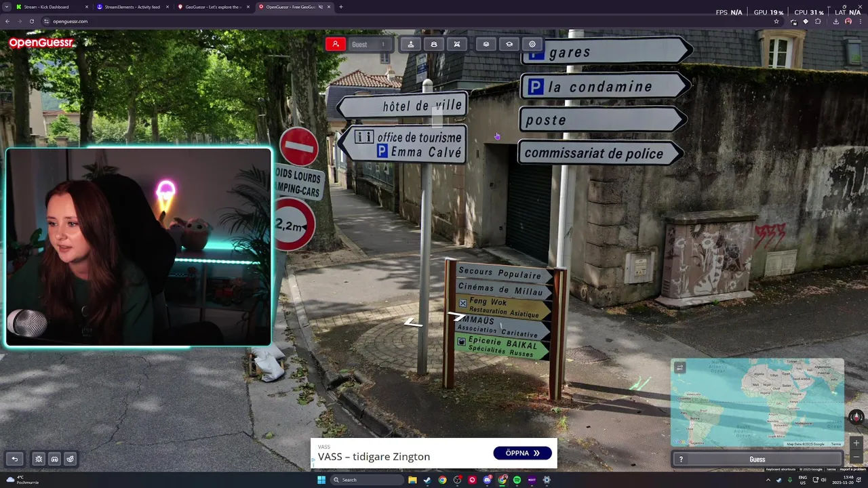Open a new browser tab
The image size is (868, 488).
(x=340, y=7)
